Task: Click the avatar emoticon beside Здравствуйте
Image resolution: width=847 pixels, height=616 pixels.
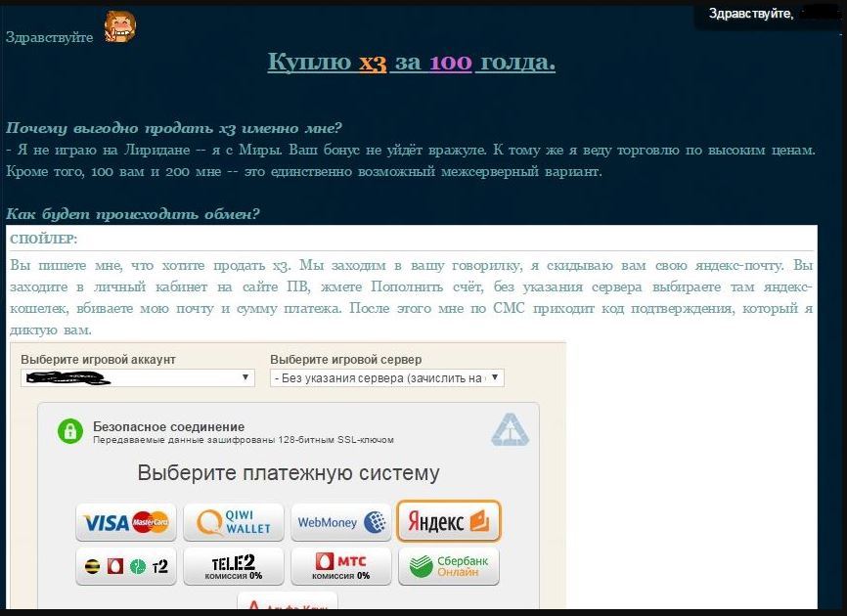Action: click(x=119, y=27)
